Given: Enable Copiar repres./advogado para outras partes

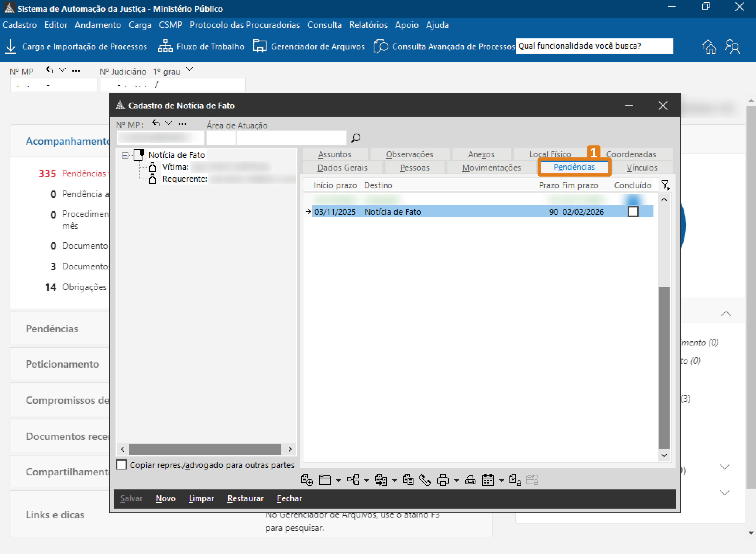Looking at the screenshot, I should coord(121,465).
